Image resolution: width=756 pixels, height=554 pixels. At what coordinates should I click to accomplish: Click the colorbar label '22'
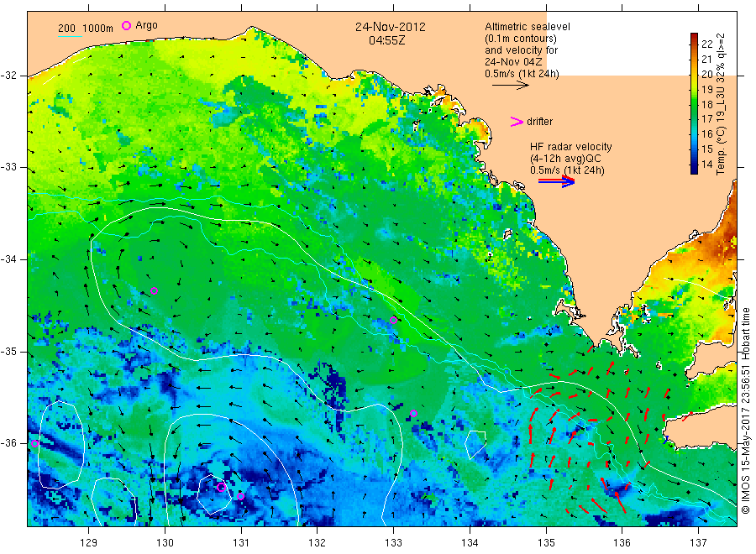[x=706, y=44]
